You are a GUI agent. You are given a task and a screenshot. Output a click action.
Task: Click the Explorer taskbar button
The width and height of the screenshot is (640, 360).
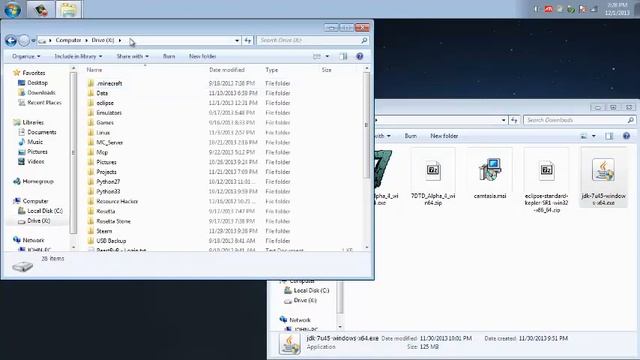click(x=68, y=9)
